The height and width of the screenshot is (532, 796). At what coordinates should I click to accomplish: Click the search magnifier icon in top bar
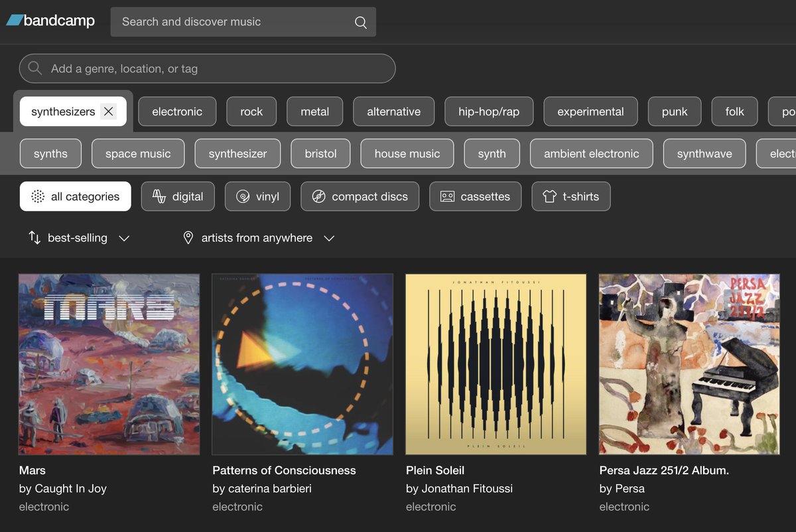361,22
